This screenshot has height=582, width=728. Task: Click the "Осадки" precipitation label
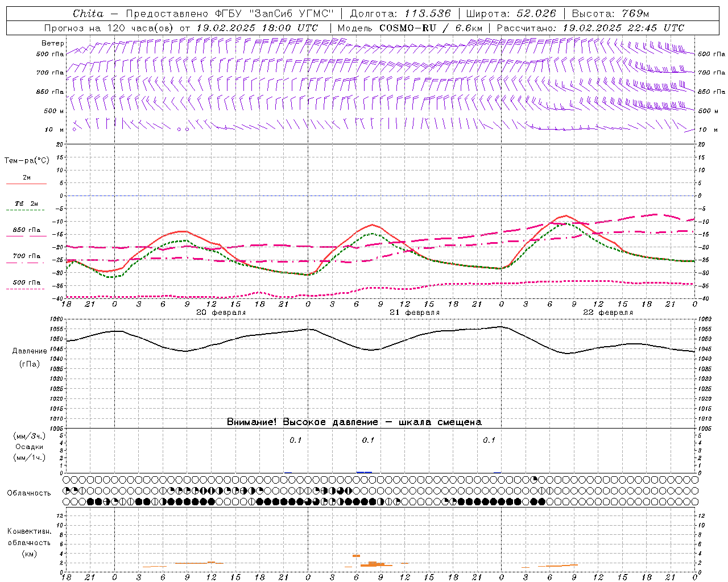[30, 447]
